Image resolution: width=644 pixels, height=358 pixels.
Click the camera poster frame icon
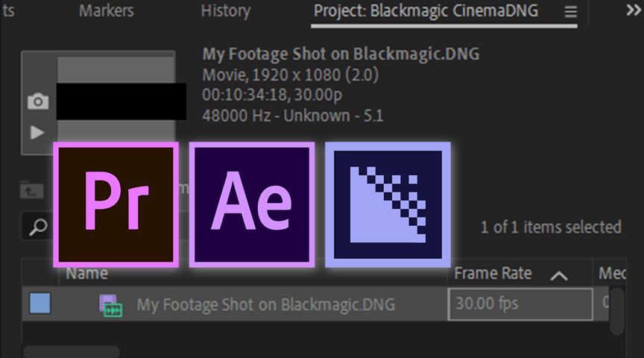coord(37,102)
